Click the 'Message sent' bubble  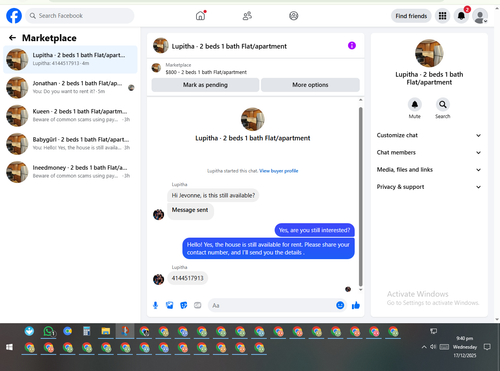(190, 211)
